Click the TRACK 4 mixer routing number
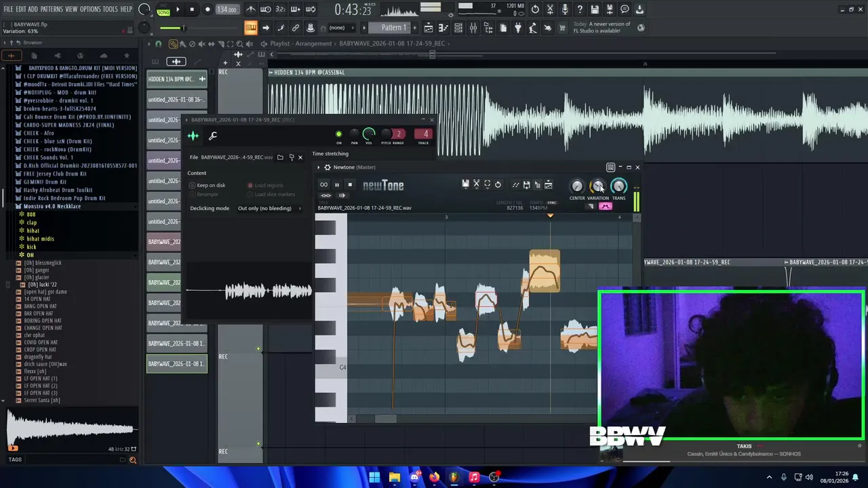The height and width of the screenshot is (488, 868). point(423,134)
